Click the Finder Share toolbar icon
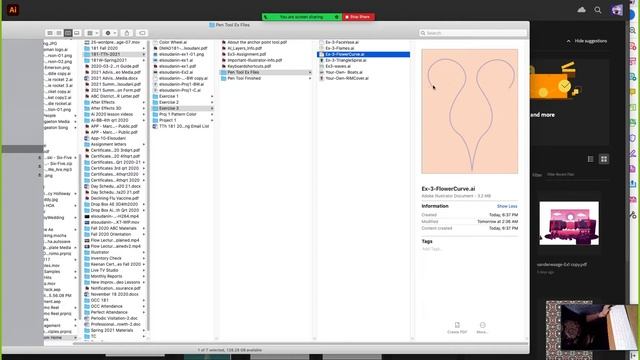 tap(127, 33)
